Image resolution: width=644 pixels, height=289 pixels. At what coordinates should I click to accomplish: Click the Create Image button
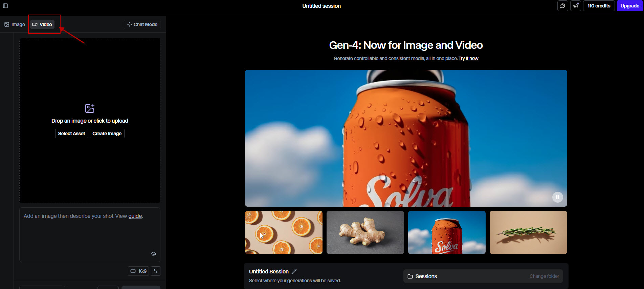click(107, 133)
